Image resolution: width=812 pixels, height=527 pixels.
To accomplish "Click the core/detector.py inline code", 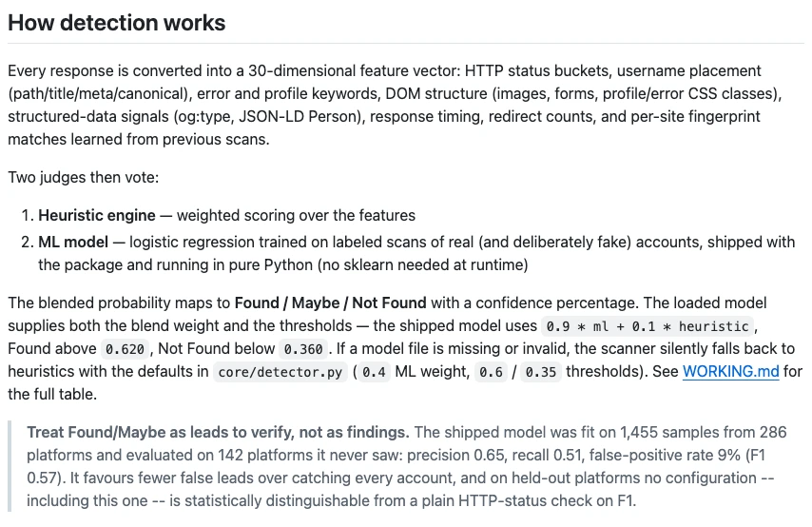I will 280,372.
